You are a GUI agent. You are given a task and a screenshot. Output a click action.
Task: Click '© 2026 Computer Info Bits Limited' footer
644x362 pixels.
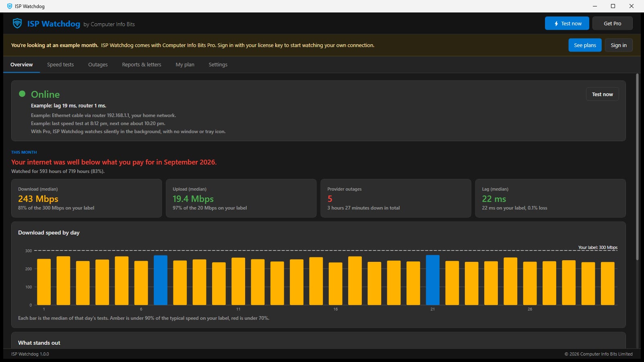(599, 354)
